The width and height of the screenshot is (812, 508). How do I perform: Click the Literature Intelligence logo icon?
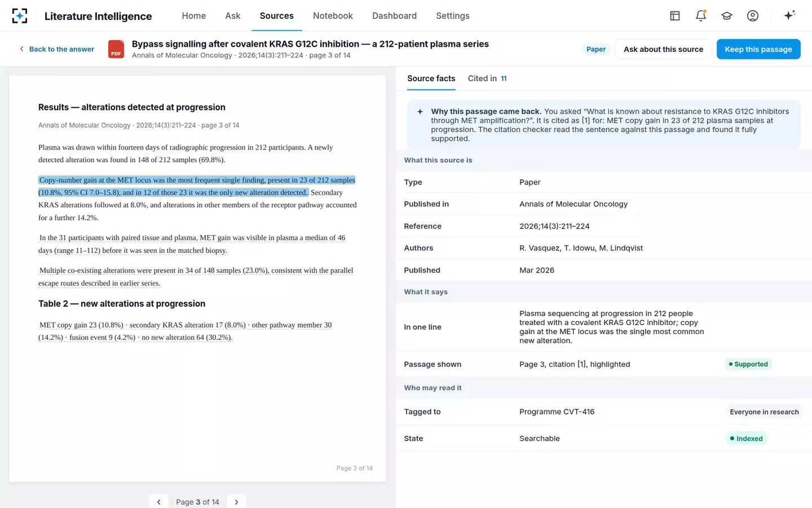(20, 16)
